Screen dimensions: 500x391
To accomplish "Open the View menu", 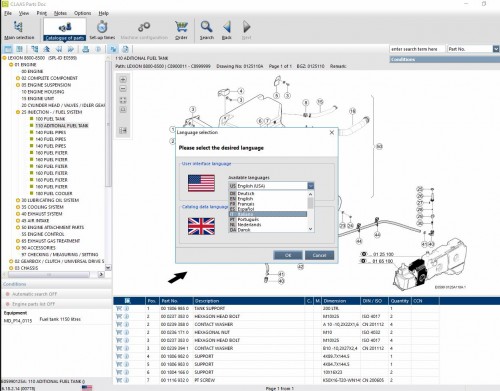I will (x=24, y=13).
